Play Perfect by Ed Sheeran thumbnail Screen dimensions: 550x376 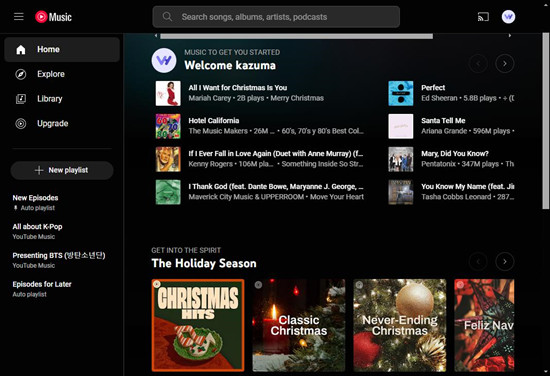pos(401,93)
